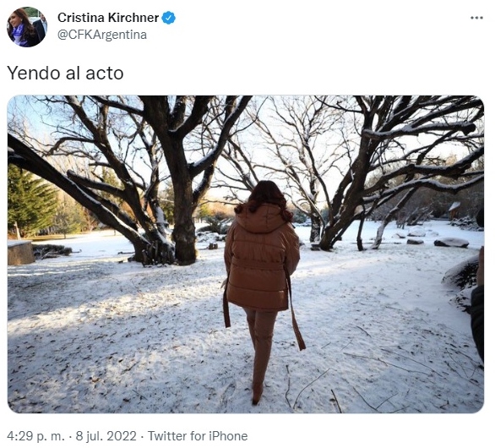Click the hood of the brown jacket
This screenshot has width=495, height=448.
[261, 218]
